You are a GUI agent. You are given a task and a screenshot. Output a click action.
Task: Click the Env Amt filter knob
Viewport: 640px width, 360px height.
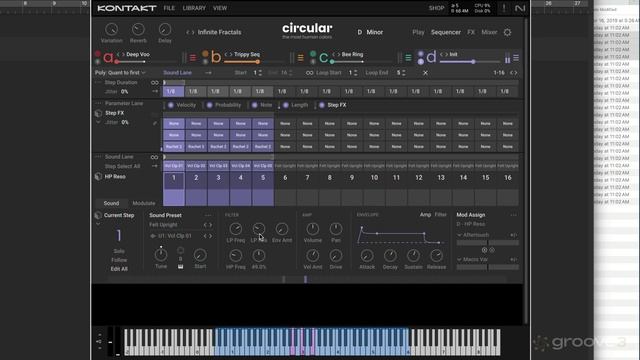click(x=282, y=229)
